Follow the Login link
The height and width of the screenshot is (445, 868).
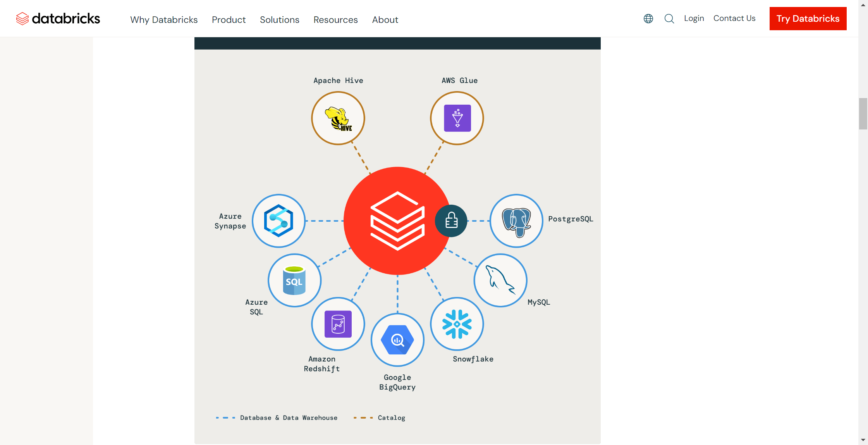pos(694,18)
